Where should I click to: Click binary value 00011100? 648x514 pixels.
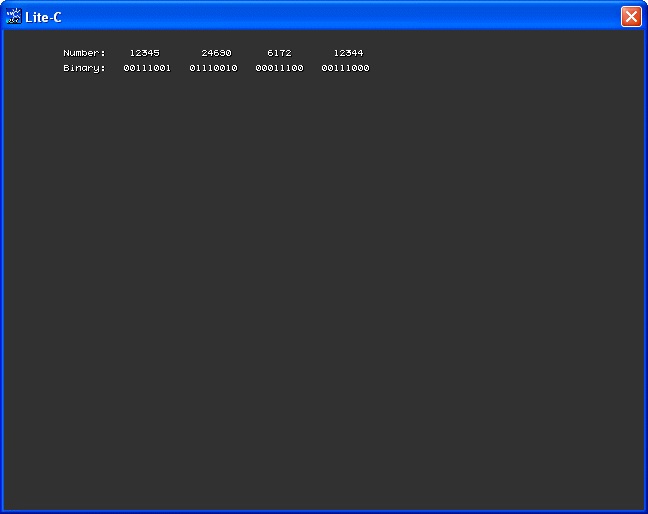[279, 68]
